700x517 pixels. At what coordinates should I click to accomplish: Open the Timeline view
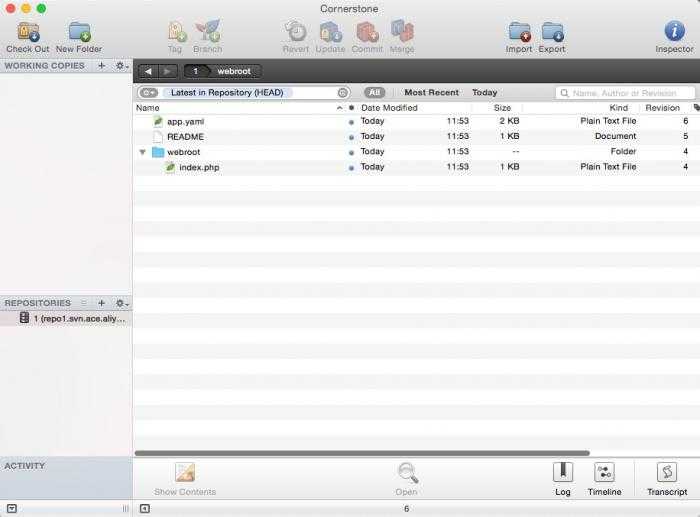pos(604,472)
